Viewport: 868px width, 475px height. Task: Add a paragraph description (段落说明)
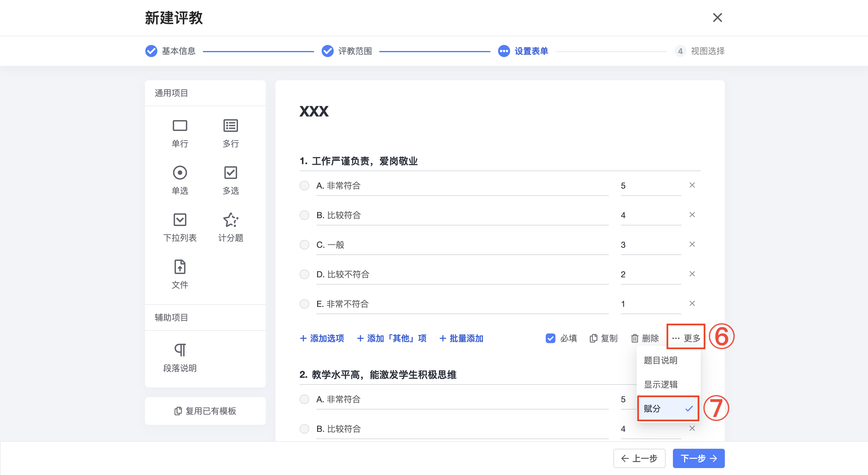[180, 358]
